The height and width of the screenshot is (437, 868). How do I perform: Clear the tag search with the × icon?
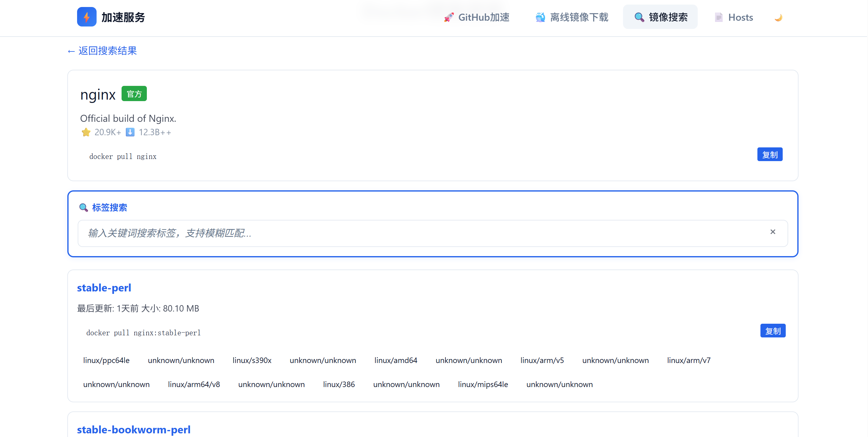point(773,232)
